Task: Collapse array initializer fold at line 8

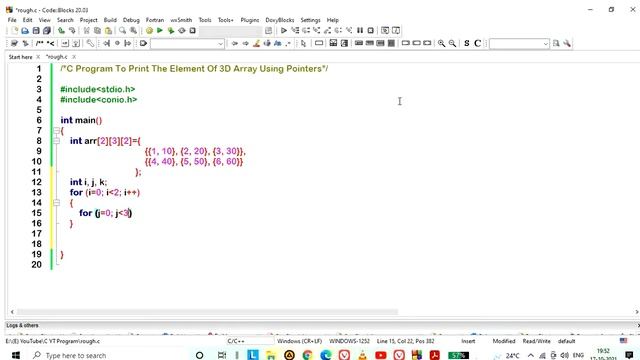Action: point(56,141)
